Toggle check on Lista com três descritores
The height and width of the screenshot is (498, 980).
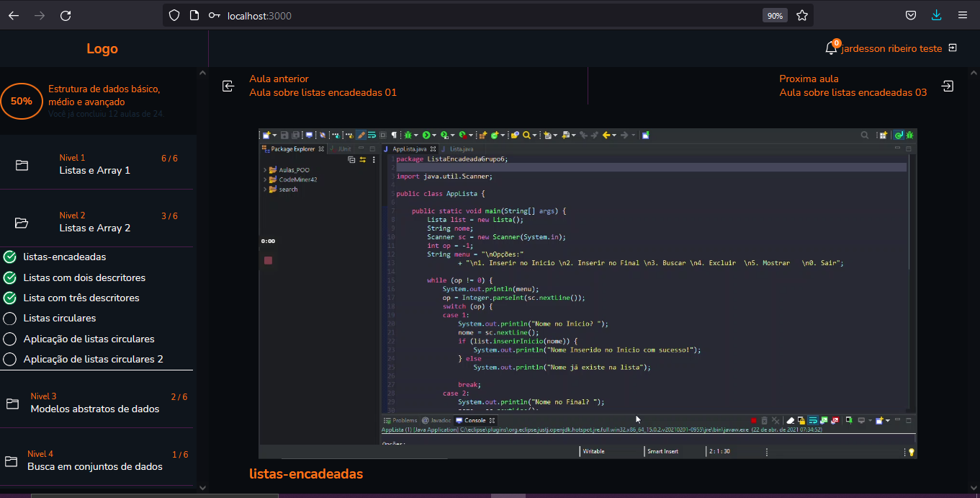(x=10, y=298)
